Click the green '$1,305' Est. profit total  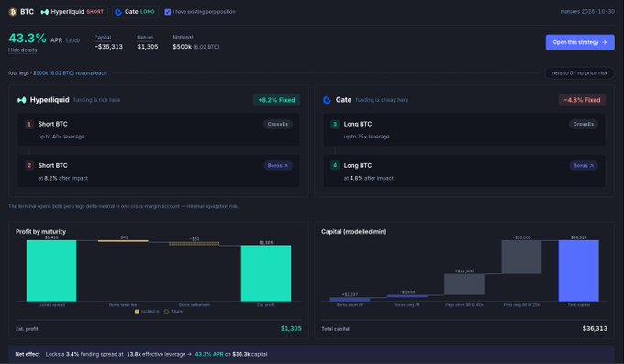point(291,328)
